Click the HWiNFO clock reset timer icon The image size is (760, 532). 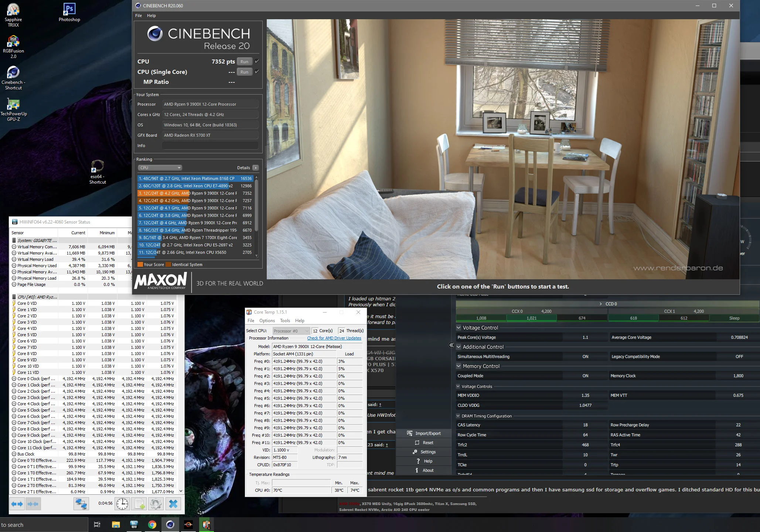point(122,504)
